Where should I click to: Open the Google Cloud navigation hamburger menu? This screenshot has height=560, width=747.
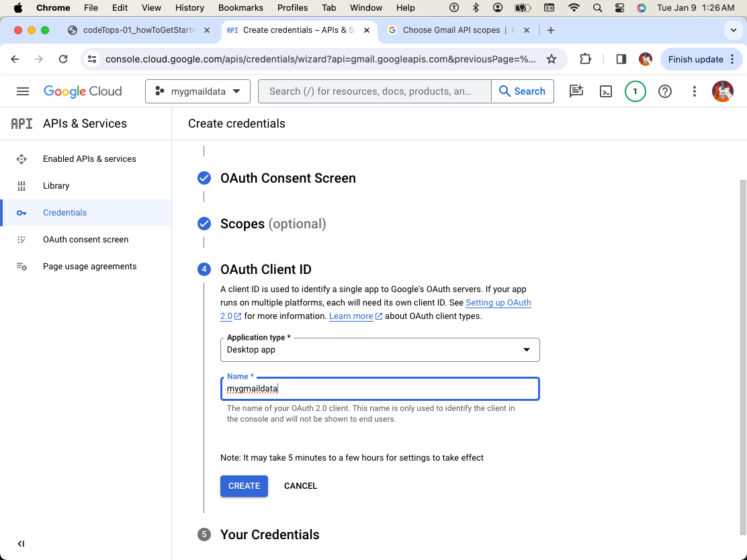(22, 91)
